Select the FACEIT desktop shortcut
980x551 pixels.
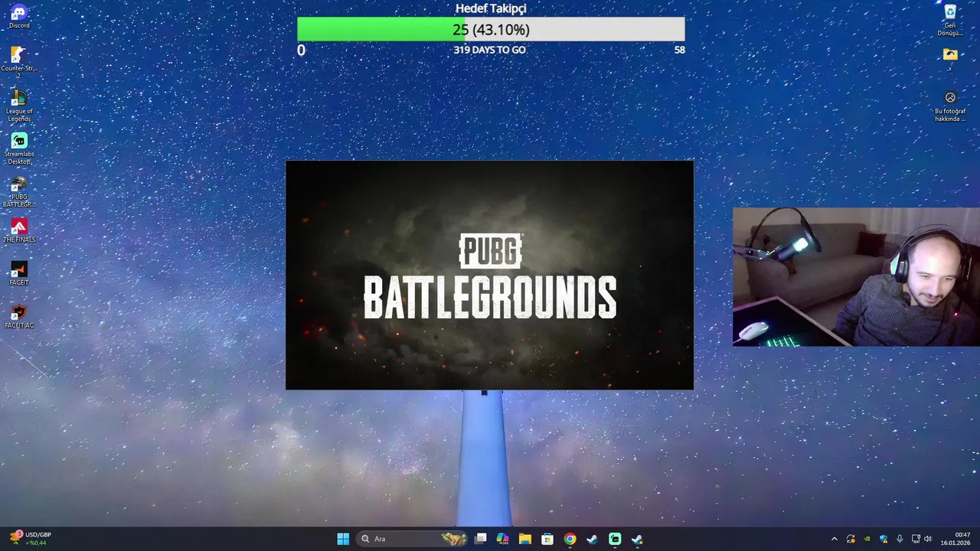[x=19, y=273]
